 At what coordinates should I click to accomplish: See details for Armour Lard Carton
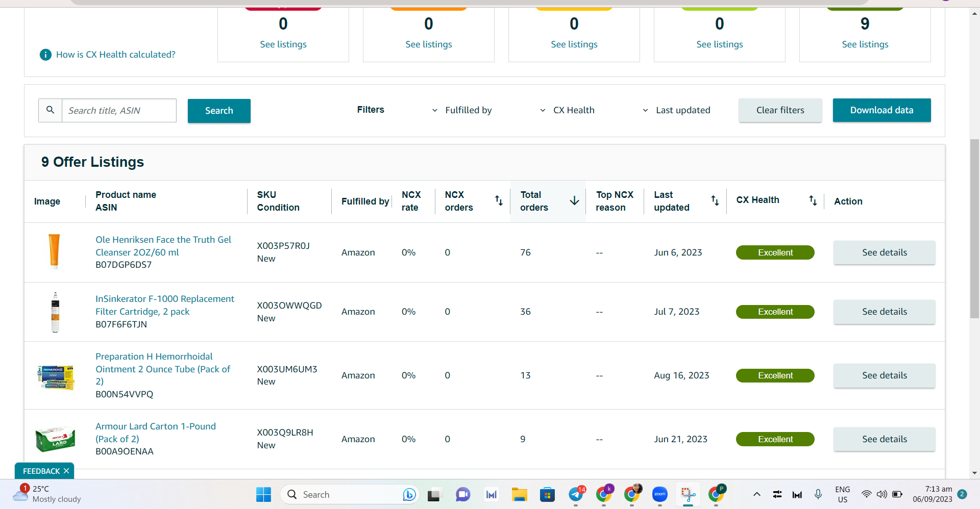(x=885, y=439)
